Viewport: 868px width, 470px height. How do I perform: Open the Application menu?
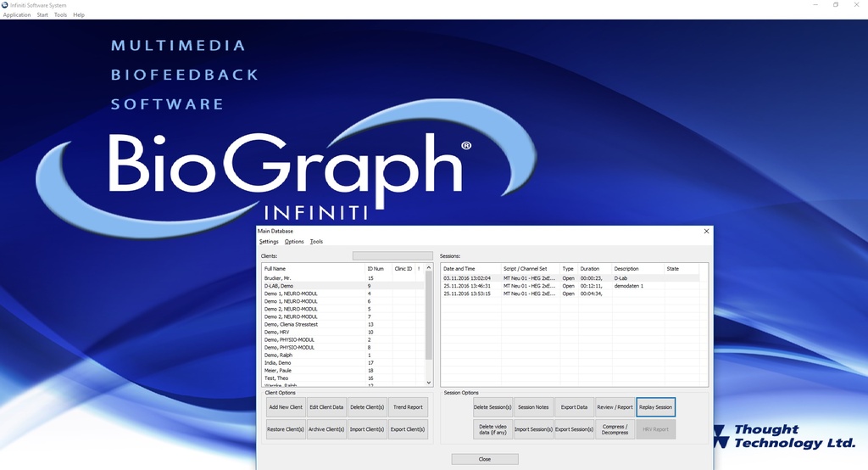(x=17, y=15)
